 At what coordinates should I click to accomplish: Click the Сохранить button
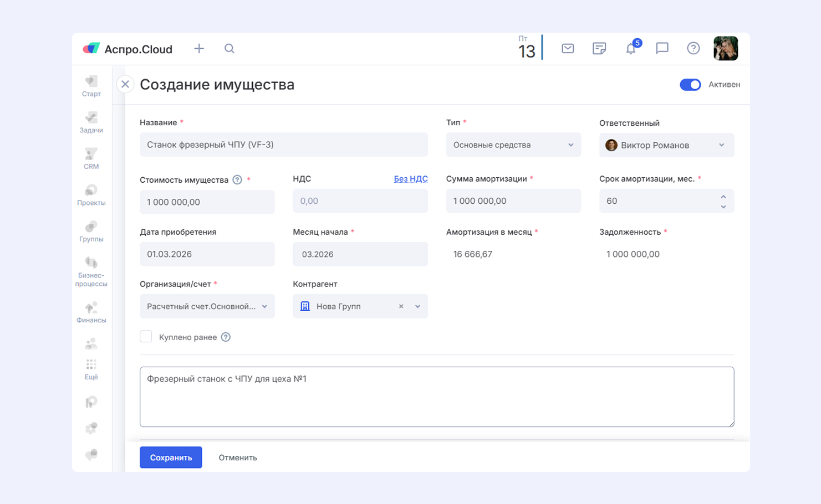171,457
